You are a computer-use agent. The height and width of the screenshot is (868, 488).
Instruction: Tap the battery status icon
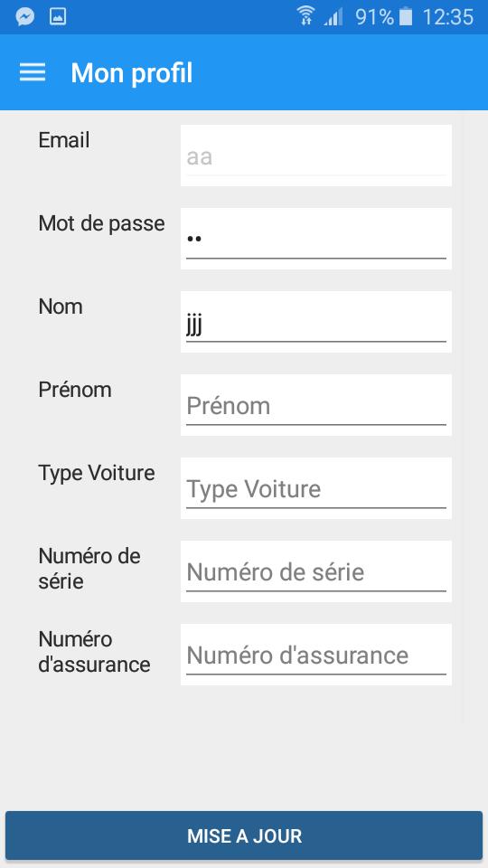tap(406, 16)
